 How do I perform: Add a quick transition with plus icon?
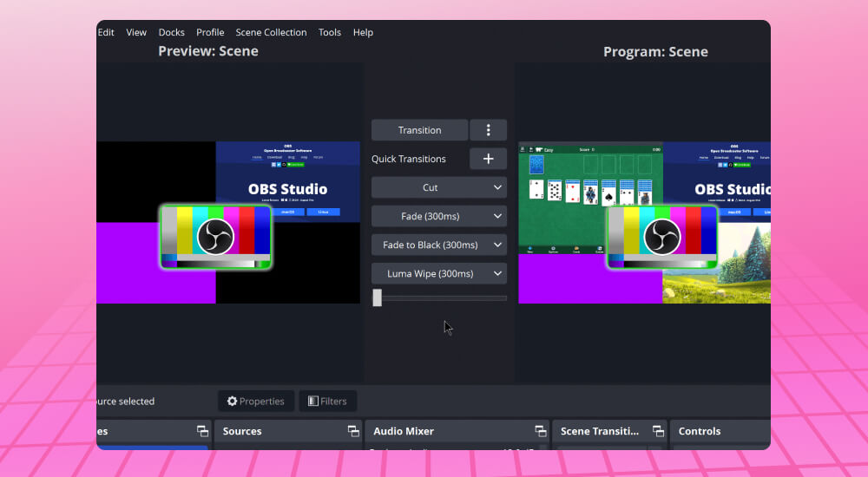coord(488,159)
